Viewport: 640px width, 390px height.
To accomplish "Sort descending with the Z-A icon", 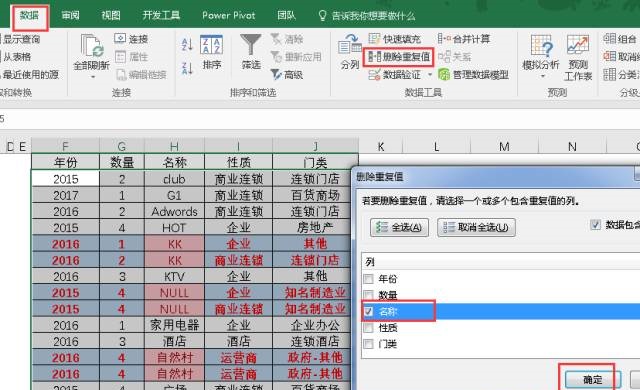I will click(x=187, y=69).
